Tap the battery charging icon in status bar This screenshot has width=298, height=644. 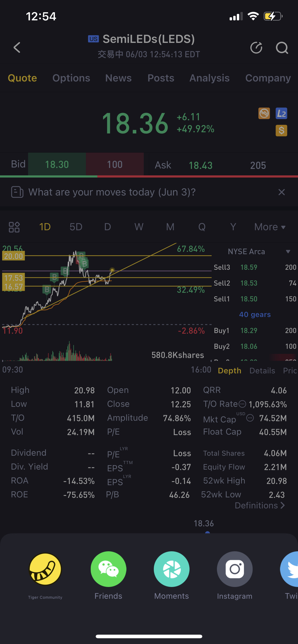tap(273, 17)
